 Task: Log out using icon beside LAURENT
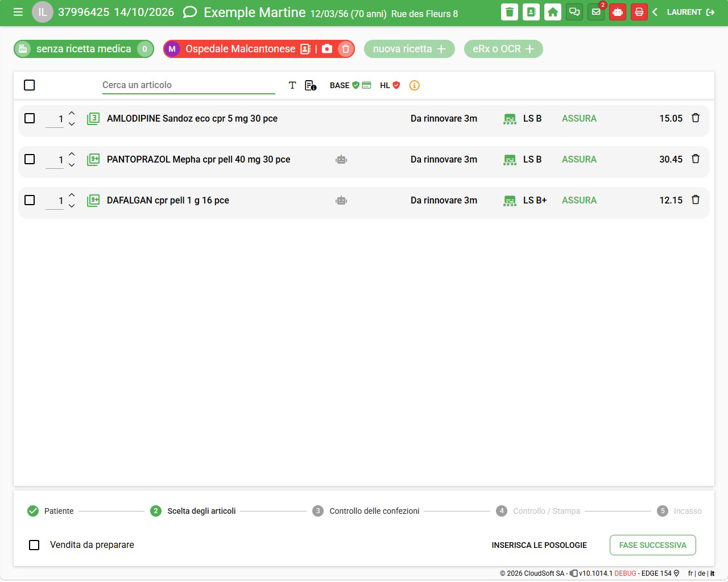(710, 12)
